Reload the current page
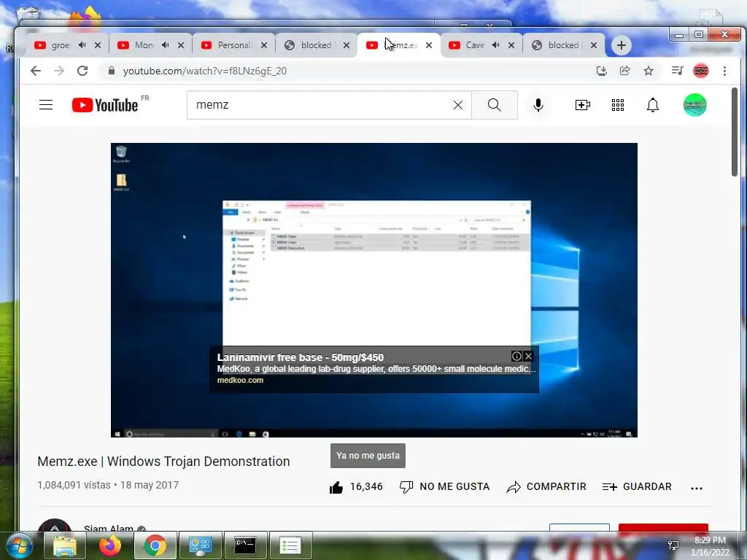The image size is (747, 560). coord(82,71)
